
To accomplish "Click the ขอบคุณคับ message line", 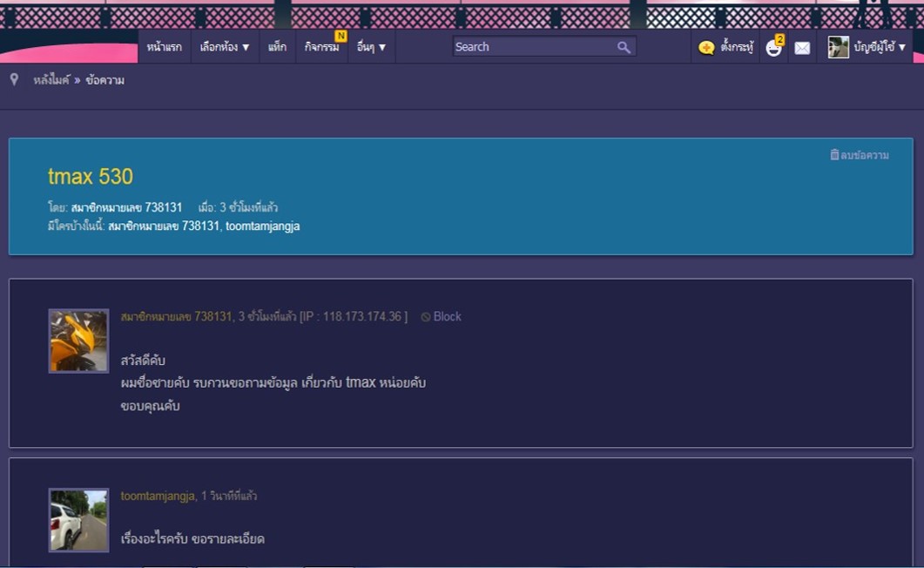I will pyautogui.click(x=151, y=406).
